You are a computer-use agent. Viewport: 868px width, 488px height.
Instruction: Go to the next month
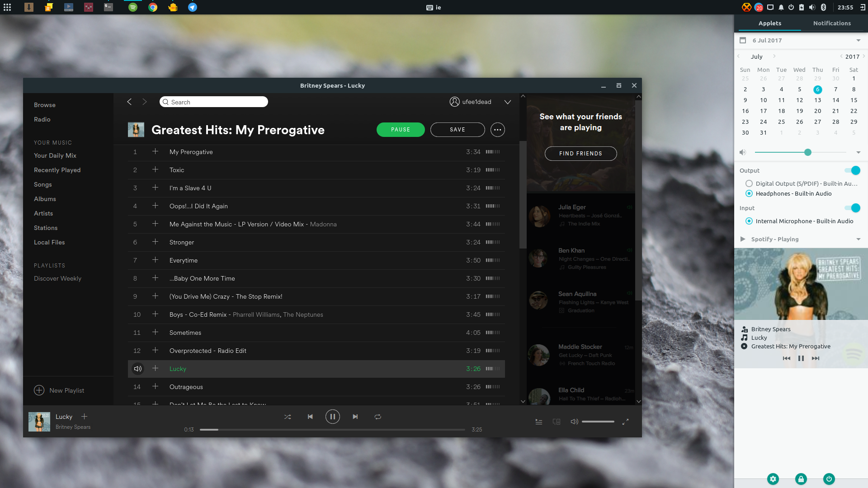tap(774, 56)
